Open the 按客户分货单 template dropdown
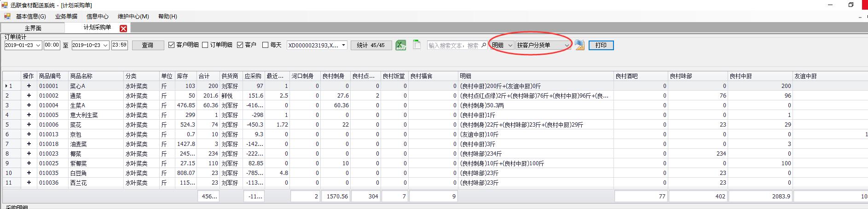This screenshot has width=868, height=209. point(567,45)
